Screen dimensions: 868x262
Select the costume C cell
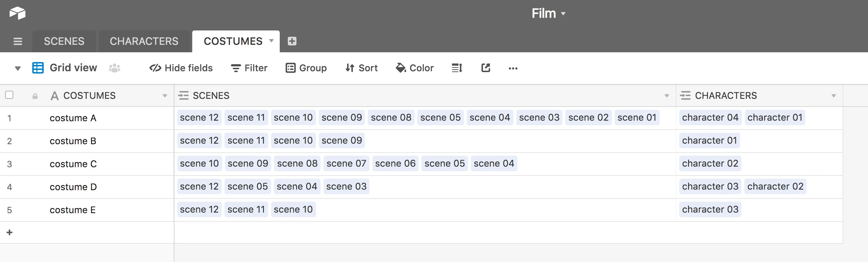coord(87,164)
